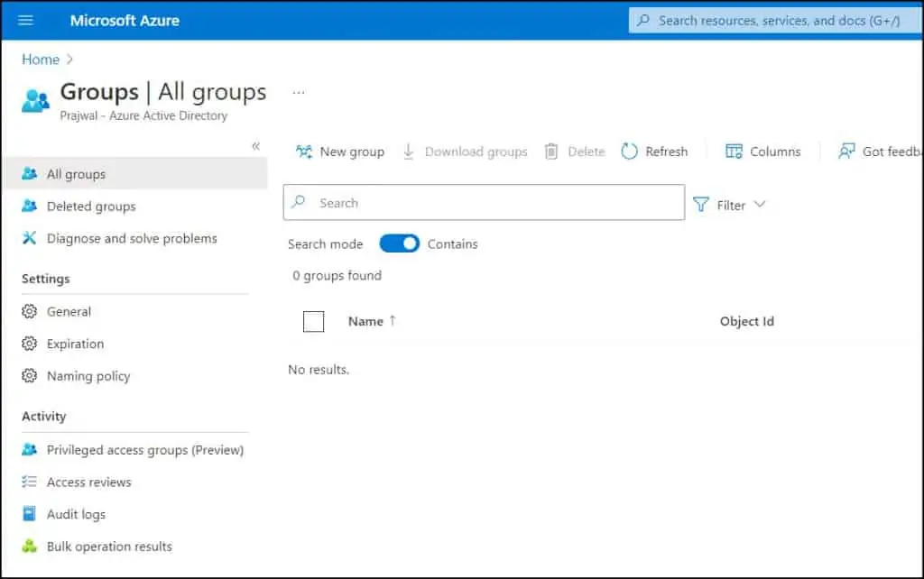Click the Filter funnel icon
The height and width of the screenshot is (579, 924).
tap(700, 205)
